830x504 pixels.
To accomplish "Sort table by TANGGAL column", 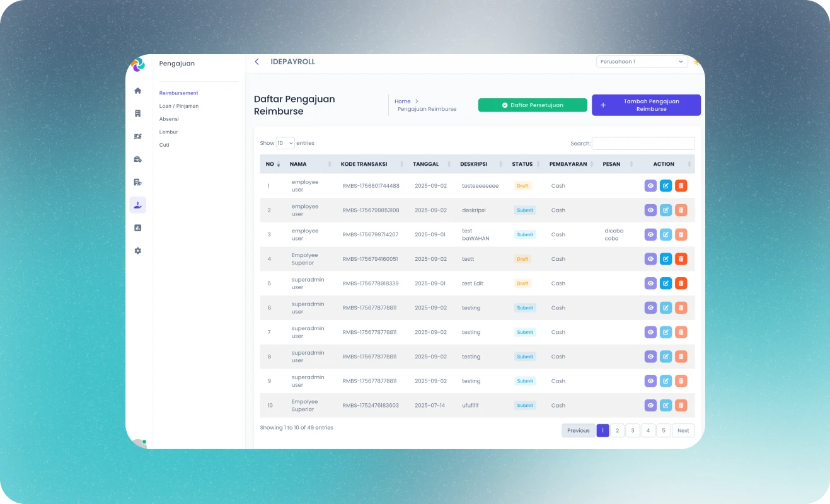I will (x=432, y=164).
